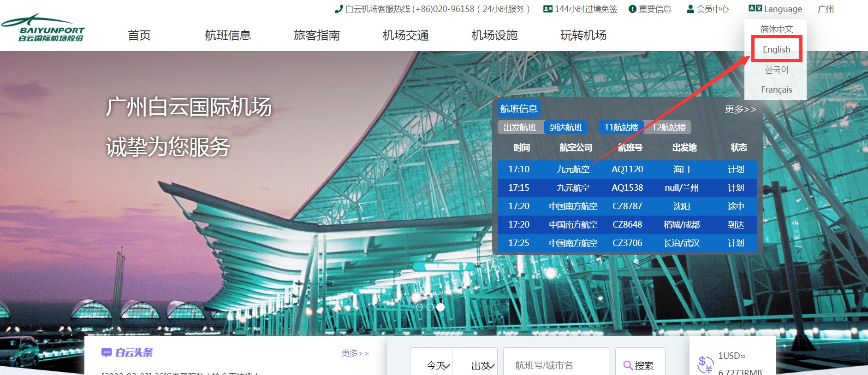Viewport: 868px width, 375px height.
Task: Open the 旅客指南 navigation menu
Action: click(x=317, y=35)
